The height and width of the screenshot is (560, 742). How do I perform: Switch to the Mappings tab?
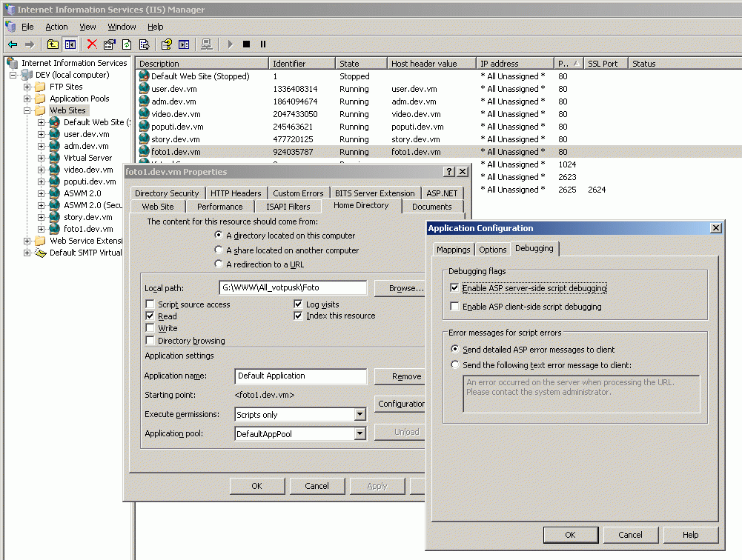tap(454, 249)
